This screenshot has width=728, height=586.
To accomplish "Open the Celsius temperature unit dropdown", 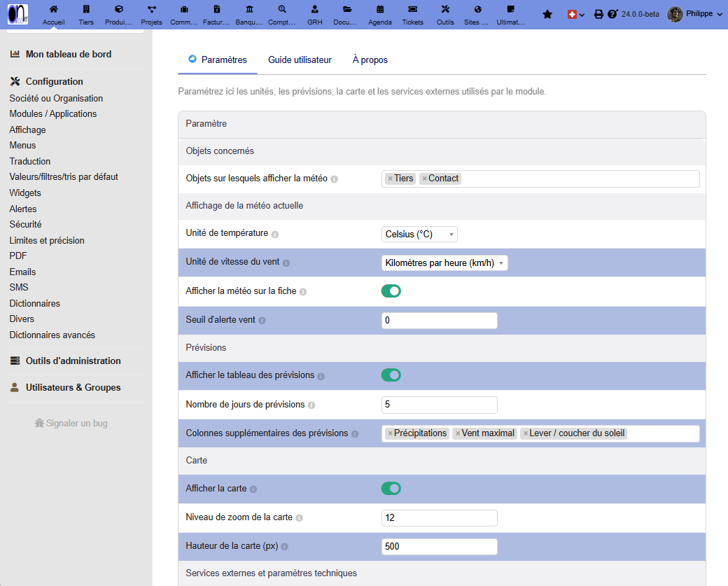I will click(419, 235).
